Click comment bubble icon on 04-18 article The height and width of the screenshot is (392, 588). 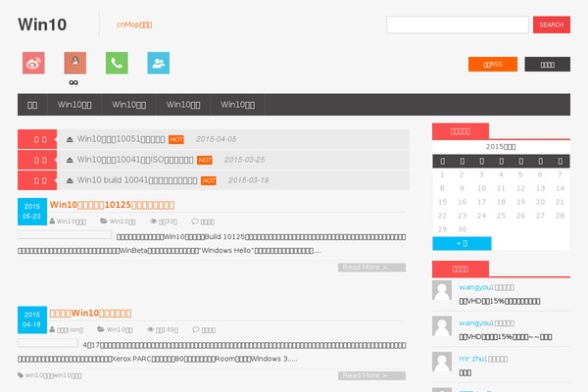(x=196, y=329)
